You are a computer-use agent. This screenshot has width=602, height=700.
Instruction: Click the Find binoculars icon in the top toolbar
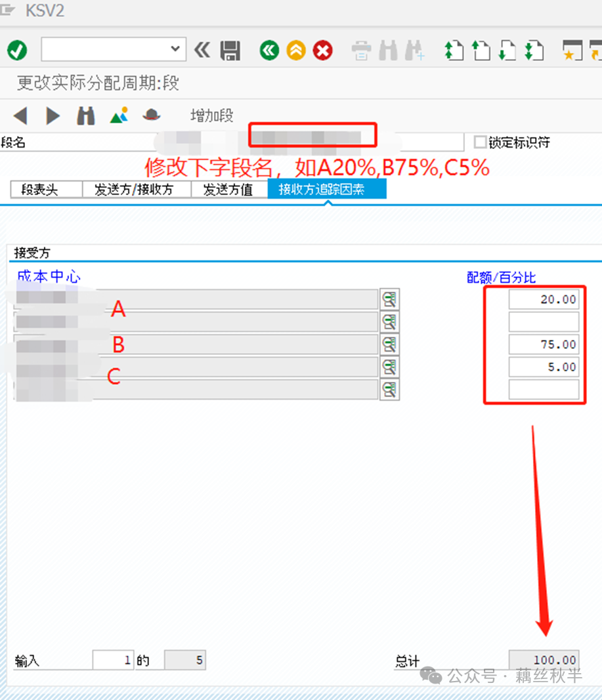(x=388, y=51)
